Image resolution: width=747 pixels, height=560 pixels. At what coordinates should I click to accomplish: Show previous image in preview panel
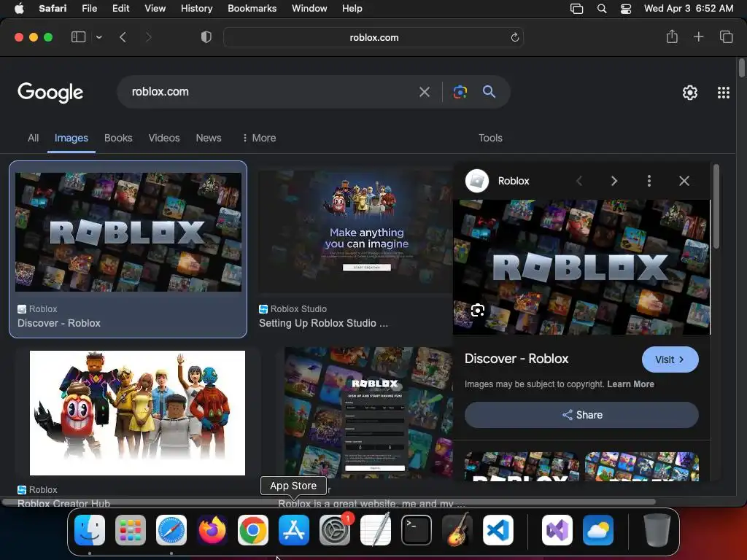pos(579,181)
